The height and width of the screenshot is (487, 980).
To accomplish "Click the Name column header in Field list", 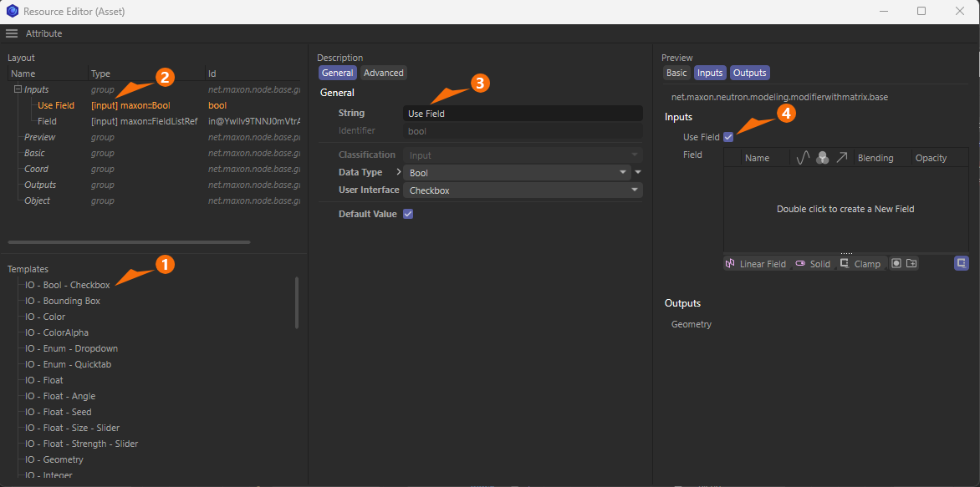I will click(766, 158).
